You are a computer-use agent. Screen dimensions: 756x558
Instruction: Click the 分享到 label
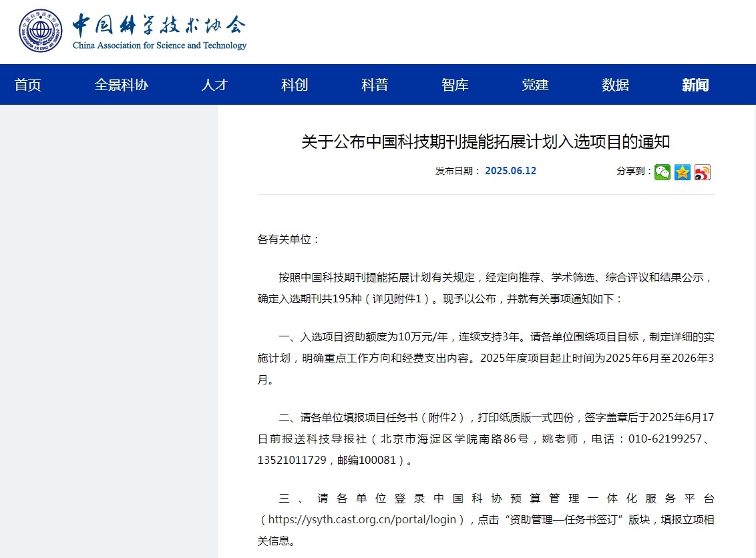(x=634, y=171)
